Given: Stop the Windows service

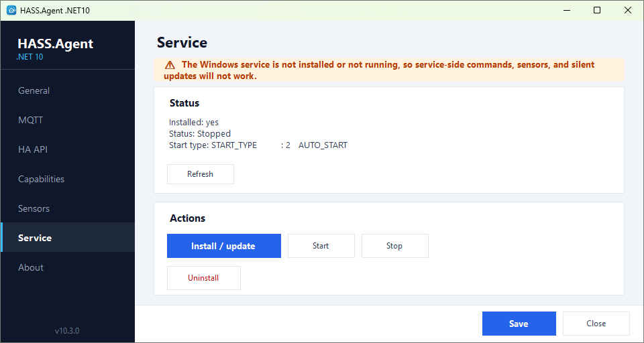Looking at the screenshot, I should (x=394, y=246).
